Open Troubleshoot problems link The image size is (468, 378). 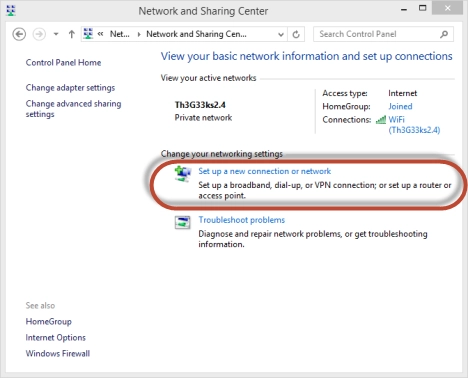coord(242,220)
